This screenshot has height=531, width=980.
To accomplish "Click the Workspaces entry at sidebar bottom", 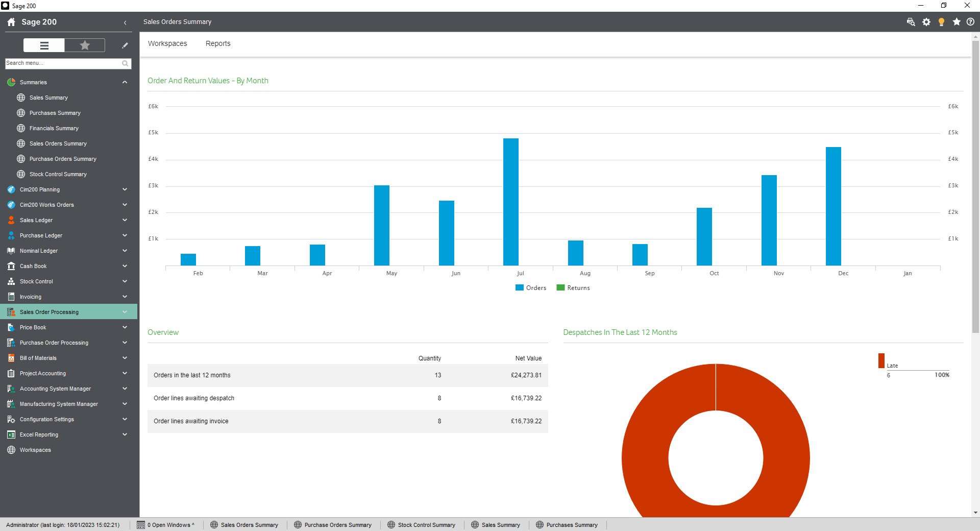I will pos(35,450).
